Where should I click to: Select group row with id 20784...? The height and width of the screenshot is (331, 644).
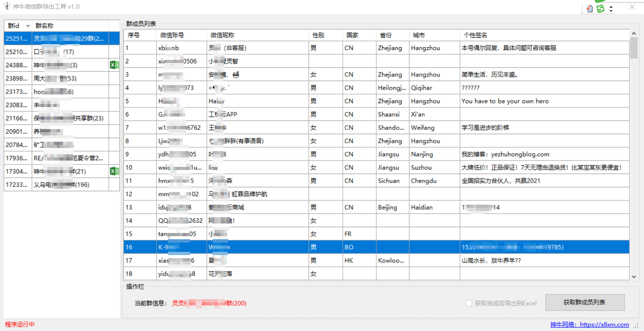[x=62, y=145]
